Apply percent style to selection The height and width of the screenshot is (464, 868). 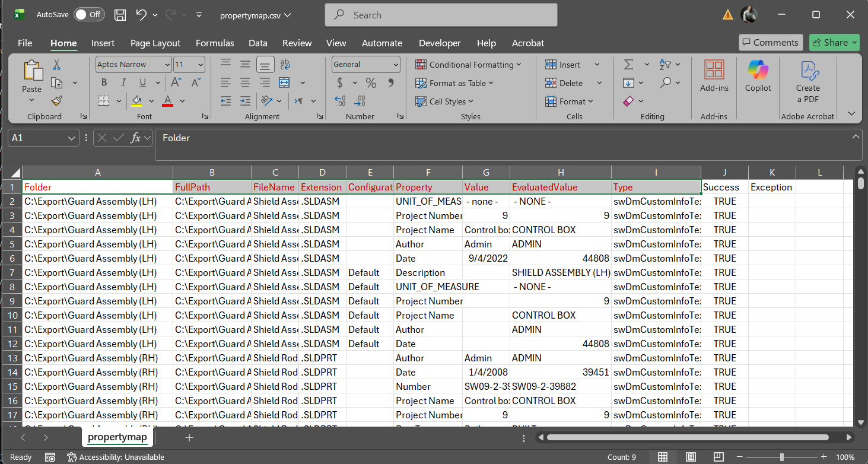[371, 83]
